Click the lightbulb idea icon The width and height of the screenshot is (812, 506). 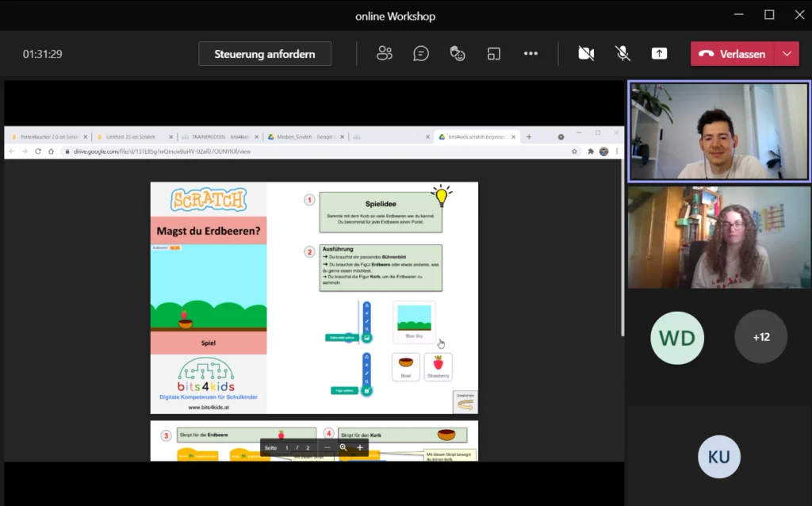point(442,196)
